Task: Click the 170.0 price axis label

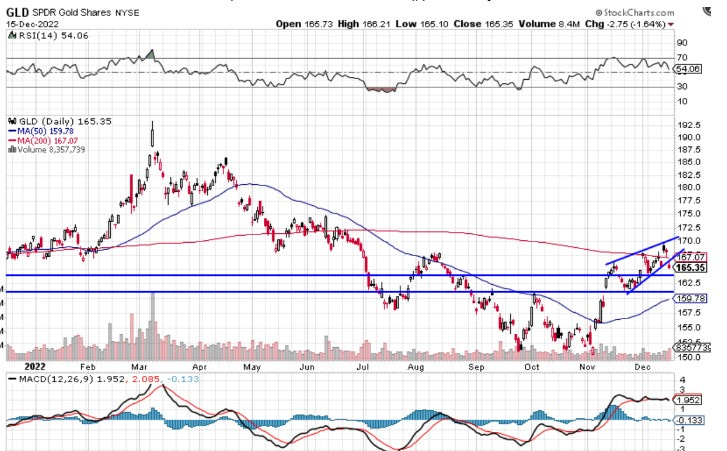Action: (x=689, y=241)
